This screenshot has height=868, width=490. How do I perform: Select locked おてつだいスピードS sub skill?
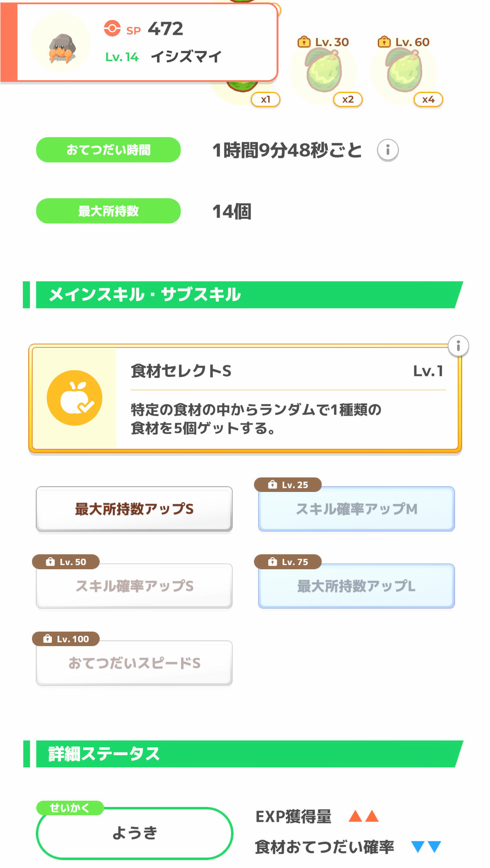[x=134, y=663]
